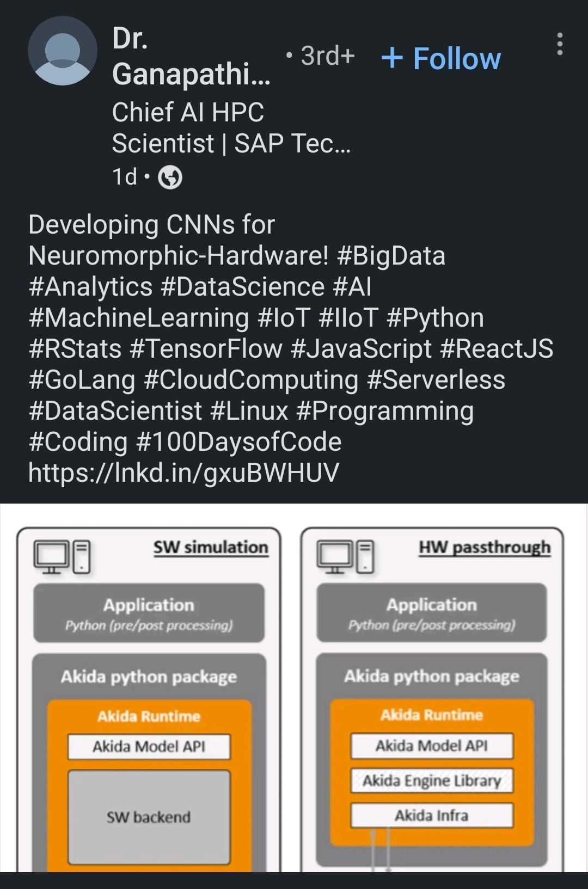Screen dimensions: 588x889
Task: Tap the computer icon in SW simulation diagram
Action: 62,556
